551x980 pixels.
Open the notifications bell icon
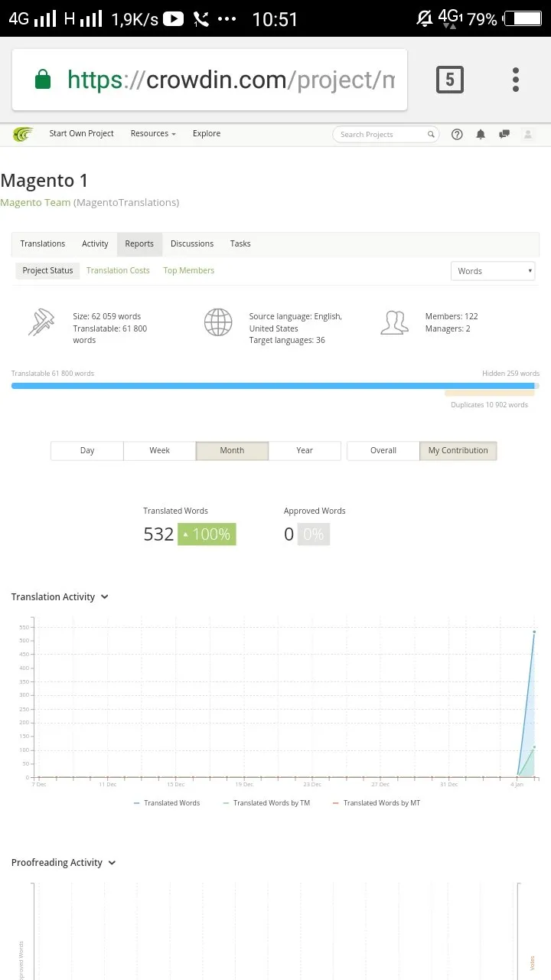[x=481, y=134]
